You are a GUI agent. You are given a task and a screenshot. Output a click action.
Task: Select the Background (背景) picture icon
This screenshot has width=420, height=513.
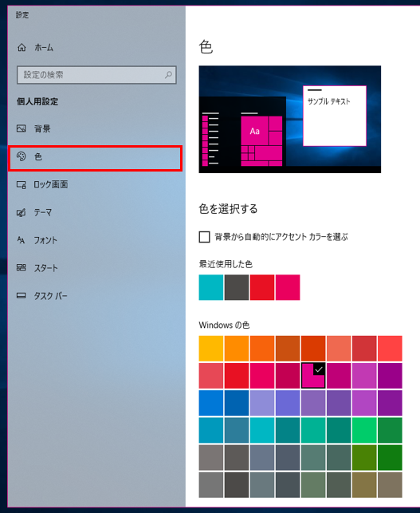point(22,128)
